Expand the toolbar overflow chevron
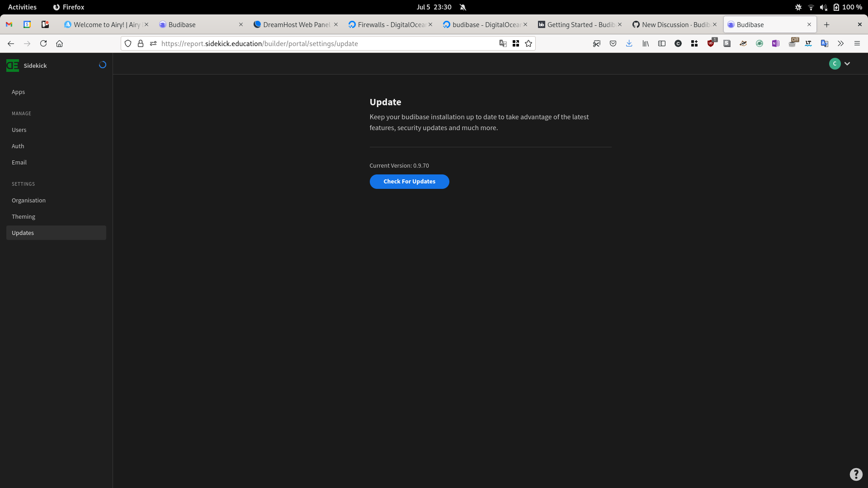Screen dimensions: 868x488 coord(840,43)
